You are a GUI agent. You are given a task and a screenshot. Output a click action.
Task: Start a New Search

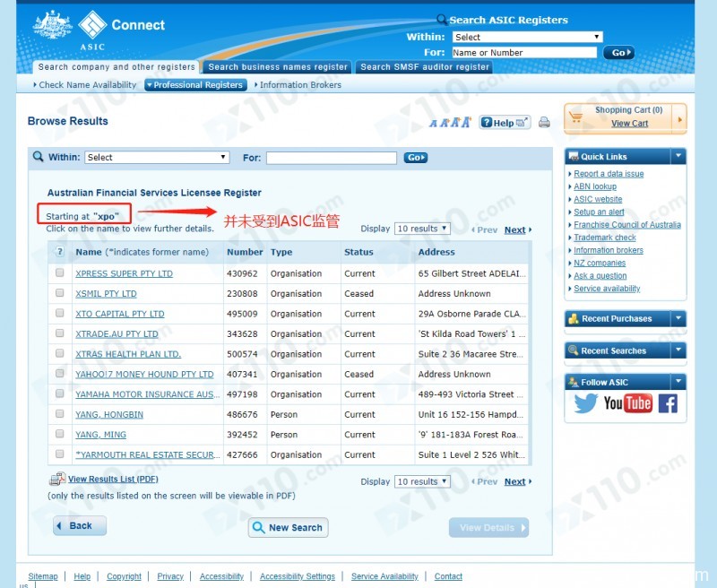[x=288, y=528]
